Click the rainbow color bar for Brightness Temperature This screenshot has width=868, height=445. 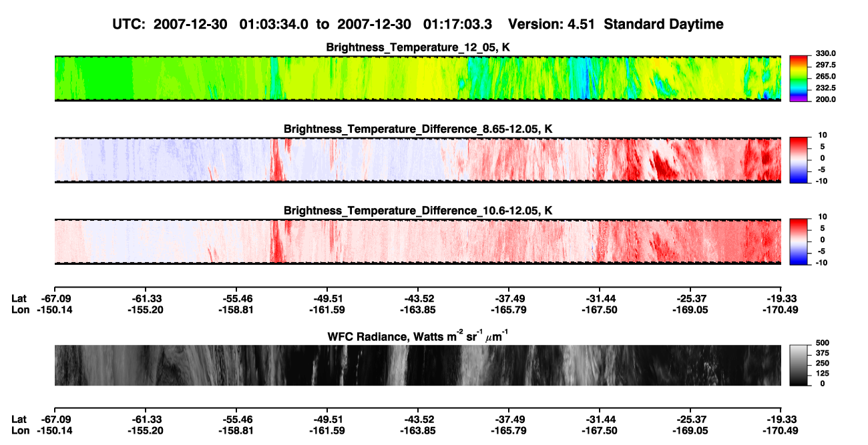(799, 78)
